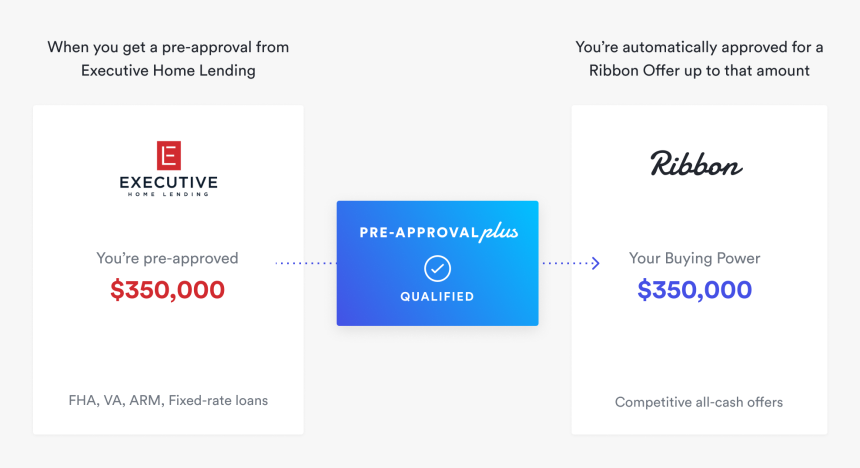The height and width of the screenshot is (468, 860).
Task: Click the Ribbon Offer auto-approval heading
Action: pos(700,59)
